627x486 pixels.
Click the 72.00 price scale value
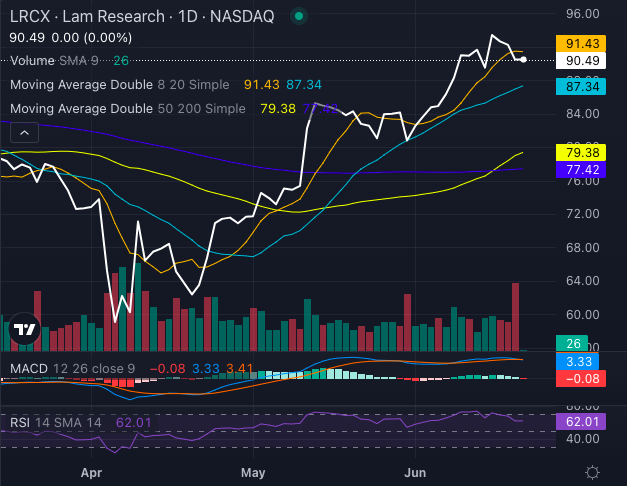(583, 214)
